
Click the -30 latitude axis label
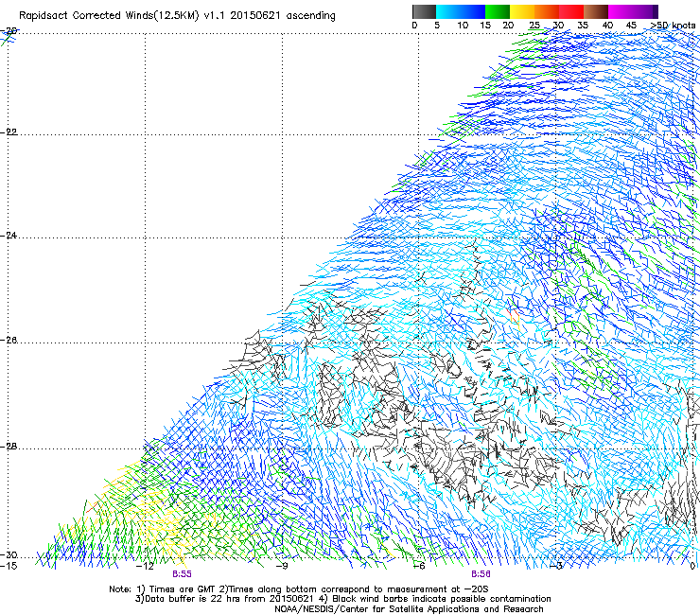[9, 554]
